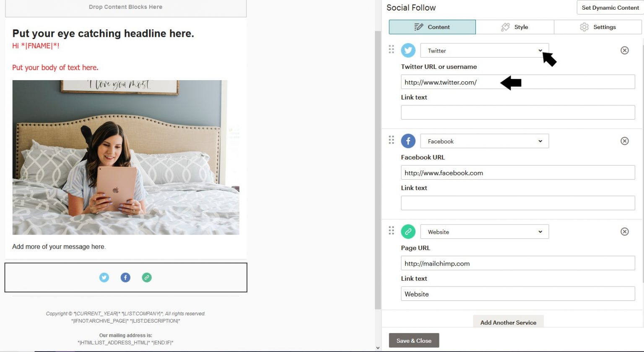
Task: Click Save & Close
Action: click(413, 341)
